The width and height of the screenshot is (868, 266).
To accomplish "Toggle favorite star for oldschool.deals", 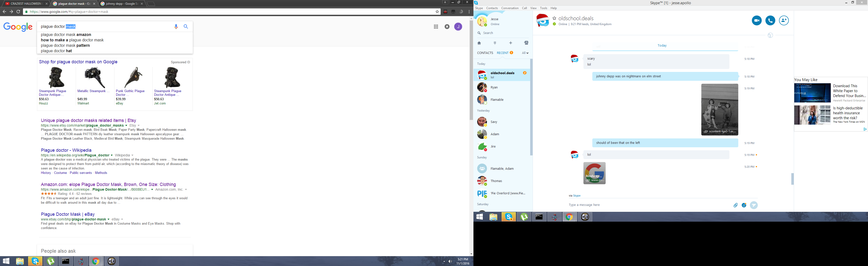I will (x=554, y=18).
